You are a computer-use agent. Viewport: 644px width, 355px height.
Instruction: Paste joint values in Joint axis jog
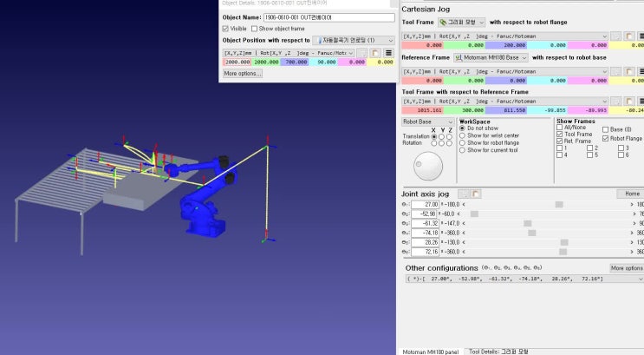click(x=476, y=194)
